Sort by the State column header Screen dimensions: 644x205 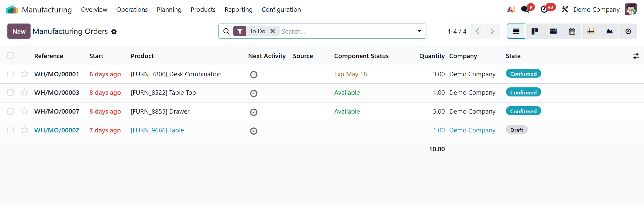click(x=513, y=56)
